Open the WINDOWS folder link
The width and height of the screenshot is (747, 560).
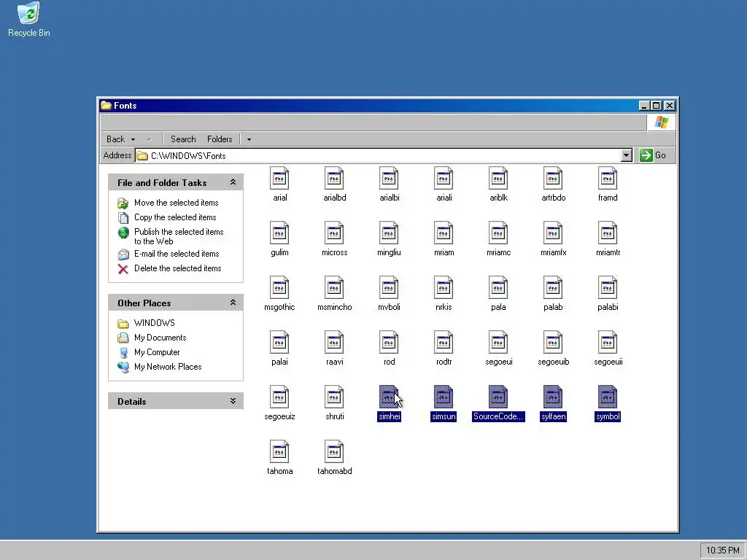click(x=155, y=323)
